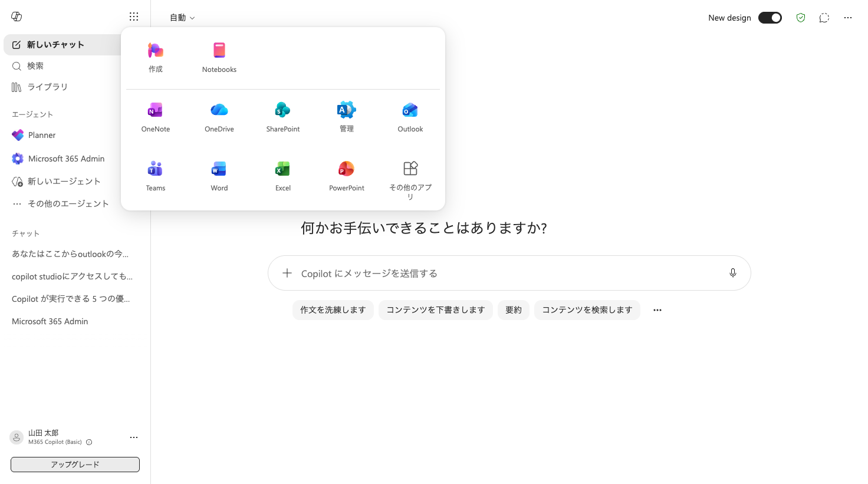
Task: Open Notebooks from the app launcher
Action: (x=219, y=58)
